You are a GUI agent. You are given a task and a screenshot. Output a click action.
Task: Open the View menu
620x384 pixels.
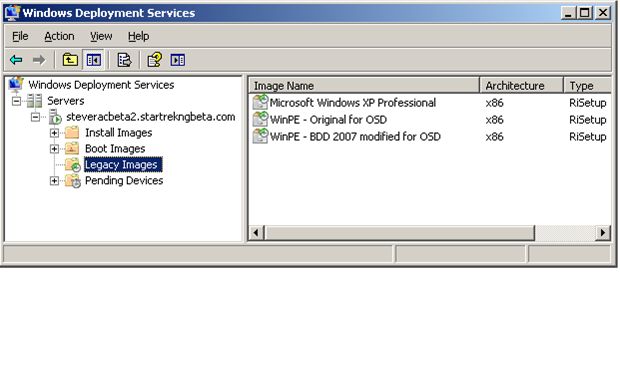pyautogui.click(x=101, y=36)
